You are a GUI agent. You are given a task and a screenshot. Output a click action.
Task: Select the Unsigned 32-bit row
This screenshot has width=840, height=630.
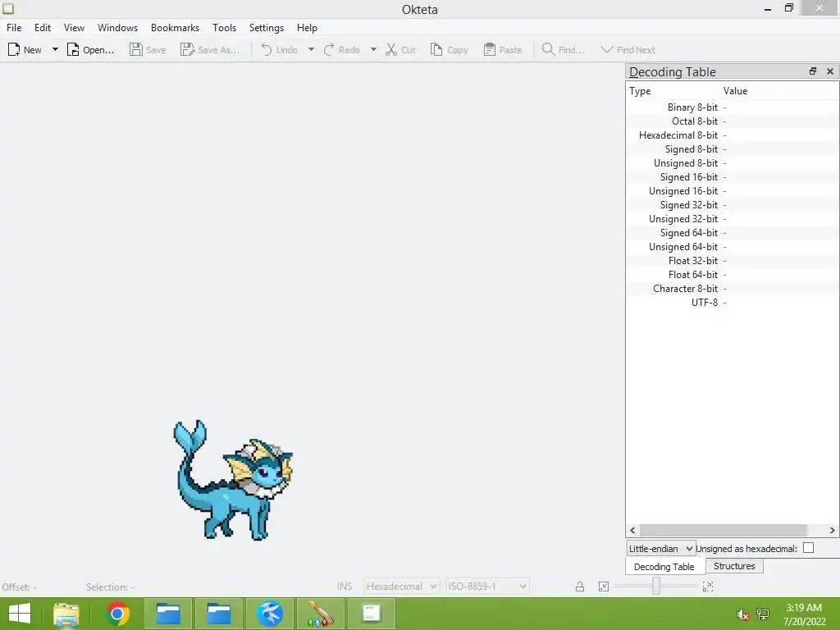[x=733, y=218]
